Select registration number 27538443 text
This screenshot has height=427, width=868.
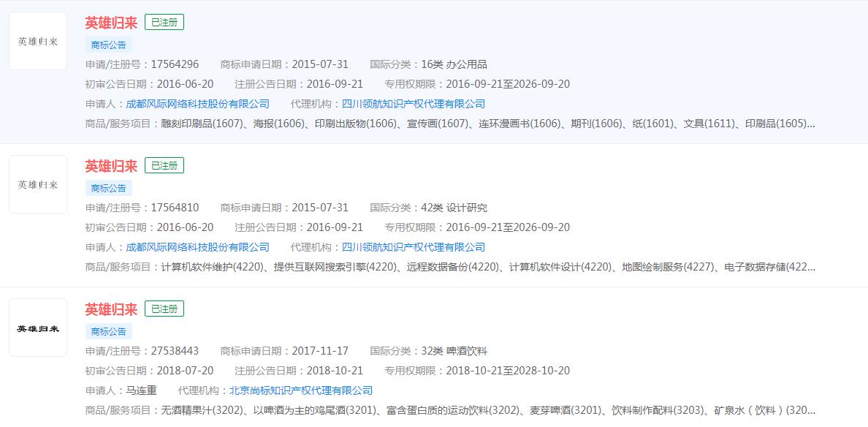tap(176, 350)
